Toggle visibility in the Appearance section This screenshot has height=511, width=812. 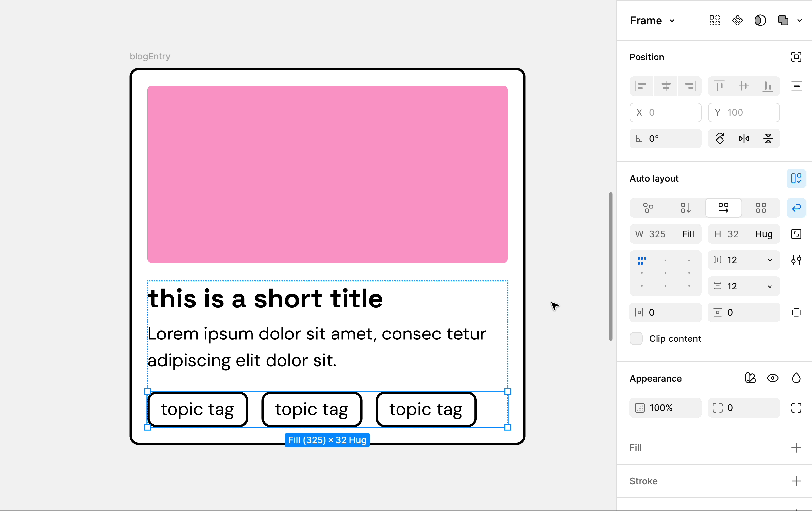[x=773, y=378]
